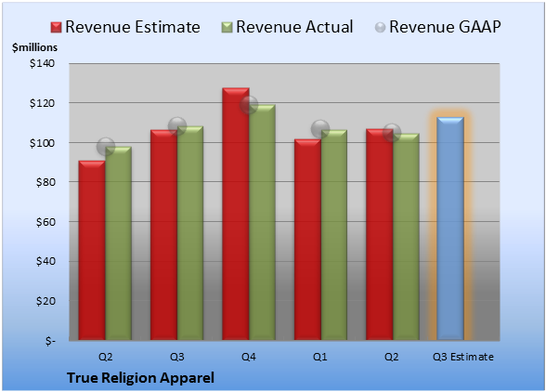Click the "$100" axis value
546x392 pixels.
(42, 143)
